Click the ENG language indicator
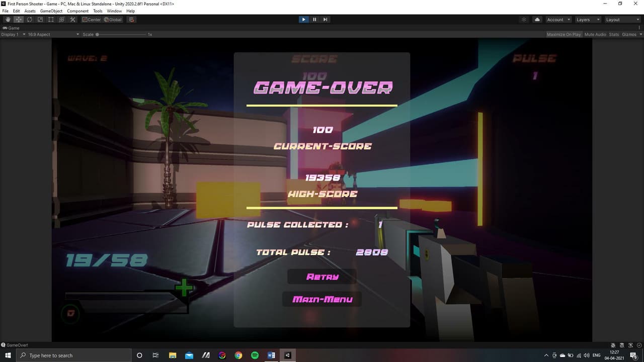 [x=597, y=355]
